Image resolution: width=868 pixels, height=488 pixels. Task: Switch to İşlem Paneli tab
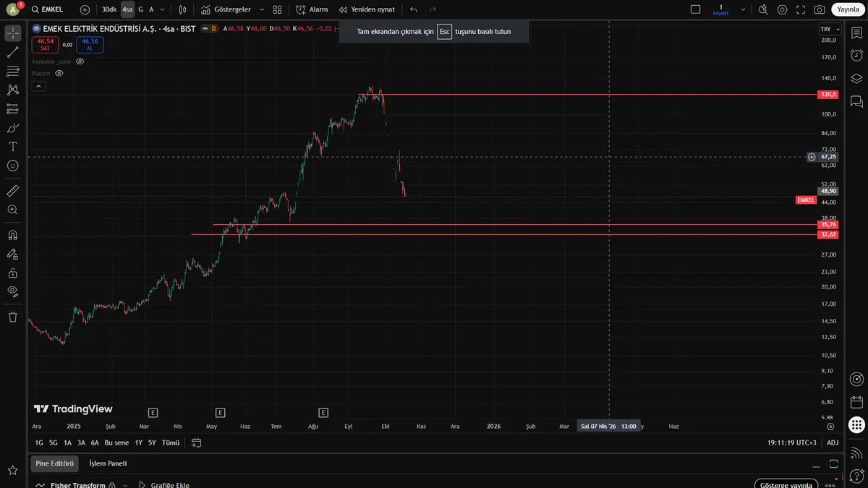(108, 463)
